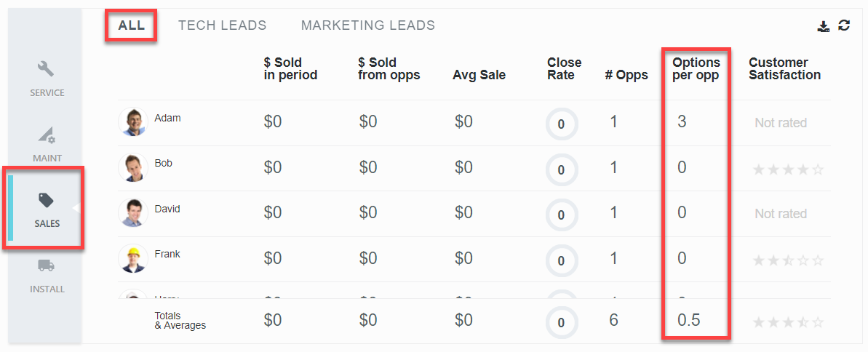
Task: Sort by Customer Satisfaction column header
Action: coord(784,68)
